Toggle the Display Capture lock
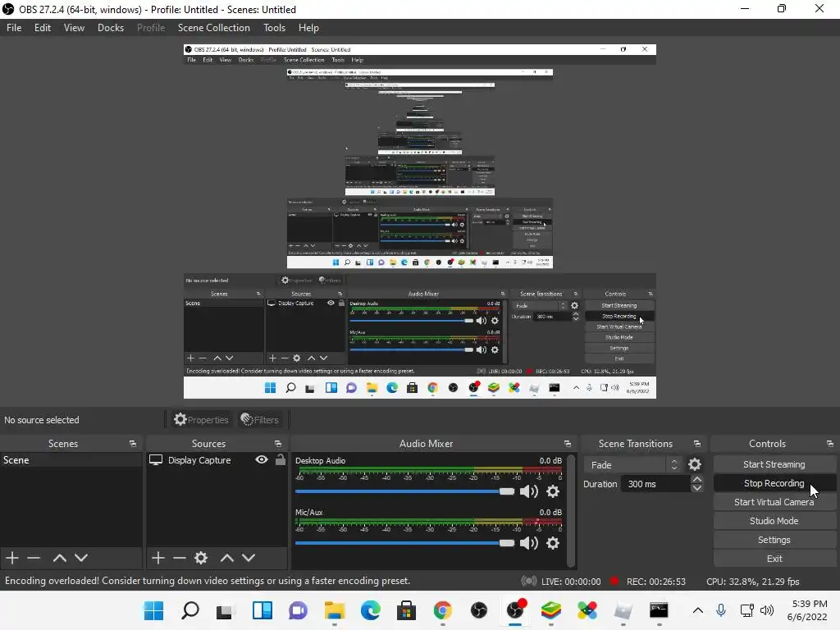The image size is (840, 630). [281, 459]
